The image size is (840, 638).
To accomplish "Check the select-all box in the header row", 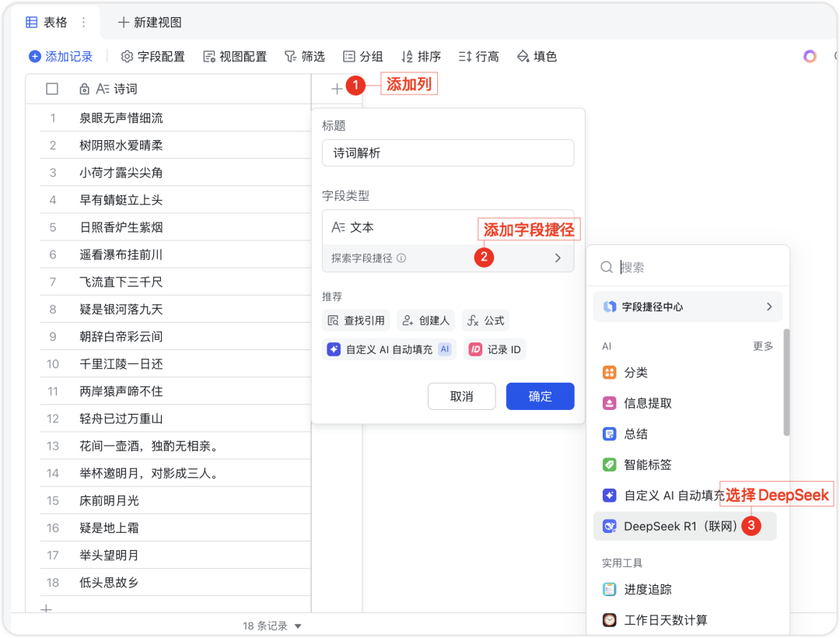I will [52, 89].
